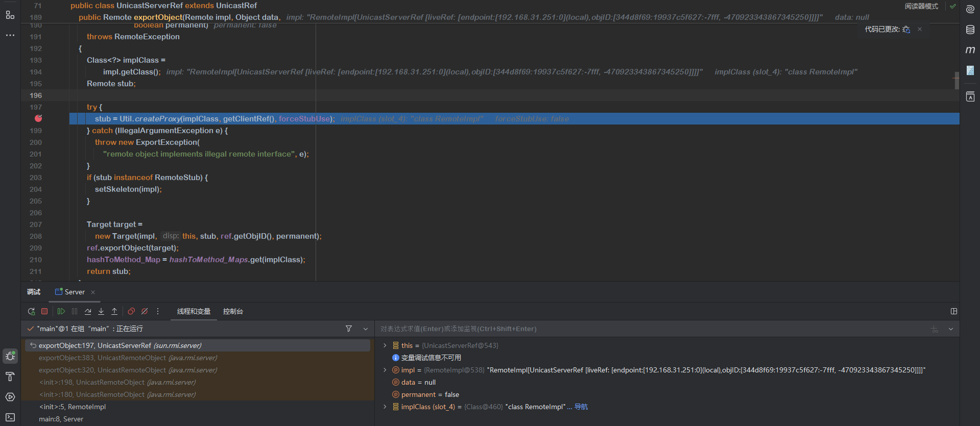Screen dimensions: 980x426
Task: Toggle the breakpoint on line 198
Action: pyautogui.click(x=38, y=118)
